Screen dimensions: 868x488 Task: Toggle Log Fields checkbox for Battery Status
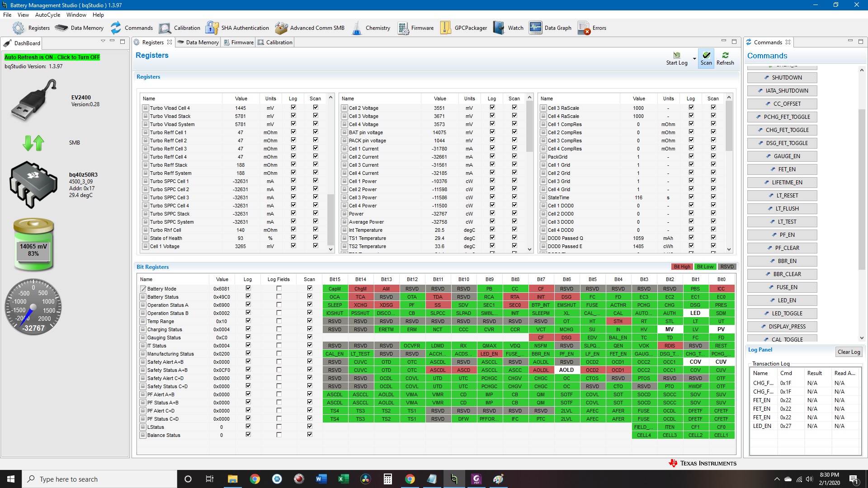278,296
